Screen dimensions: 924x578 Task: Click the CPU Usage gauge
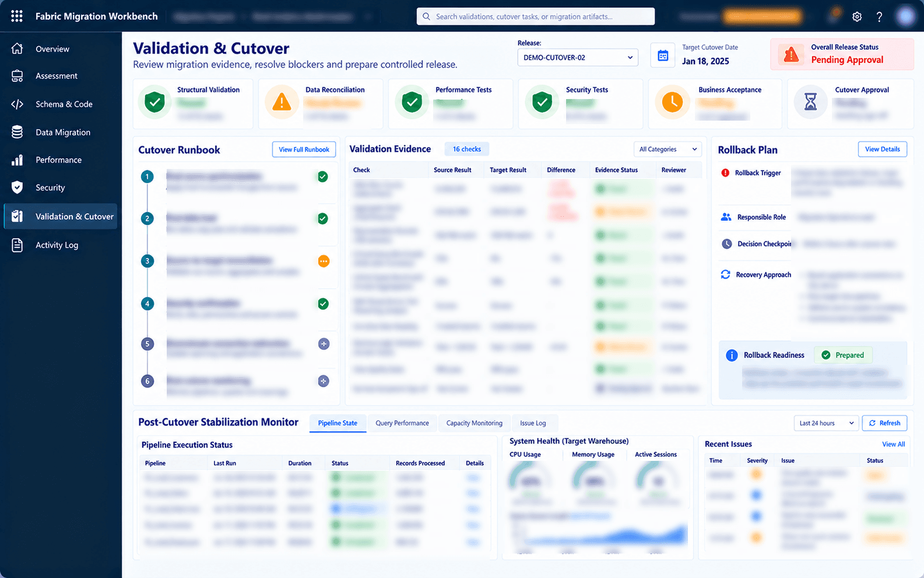530,482
